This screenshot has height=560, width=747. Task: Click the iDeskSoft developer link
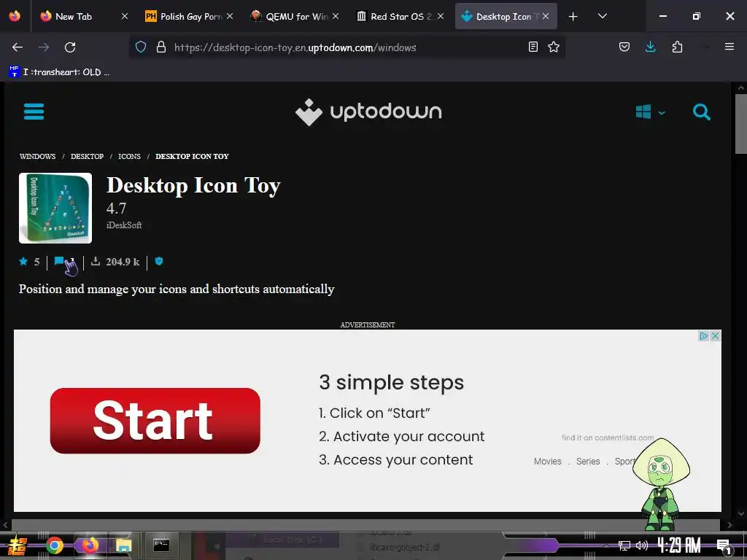click(x=124, y=225)
